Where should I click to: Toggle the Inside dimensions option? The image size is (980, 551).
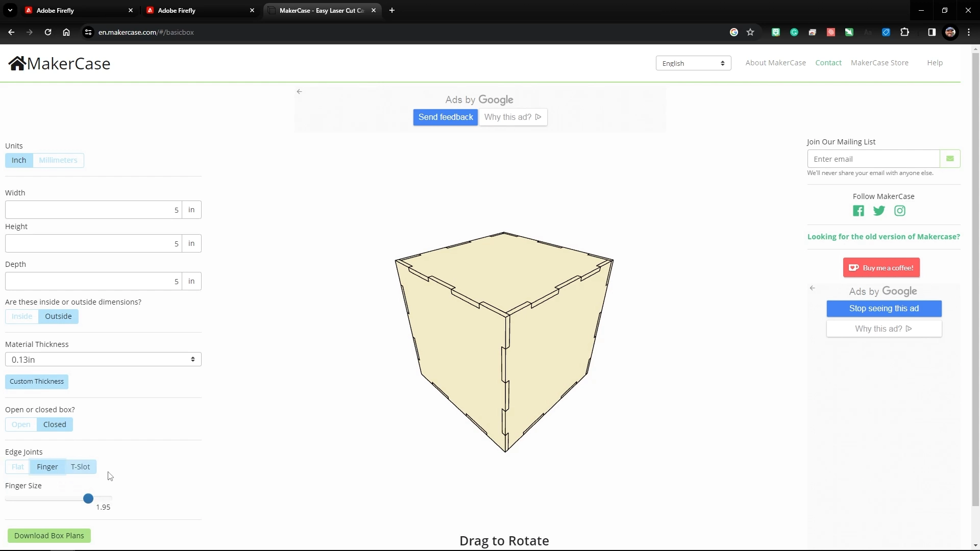pyautogui.click(x=21, y=316)
